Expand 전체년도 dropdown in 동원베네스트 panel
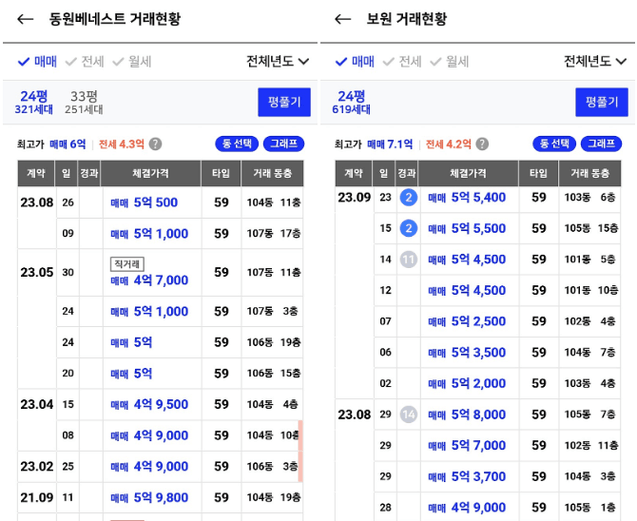The width and height of the screenshot is (637, 521). click(x=277, y=62)
